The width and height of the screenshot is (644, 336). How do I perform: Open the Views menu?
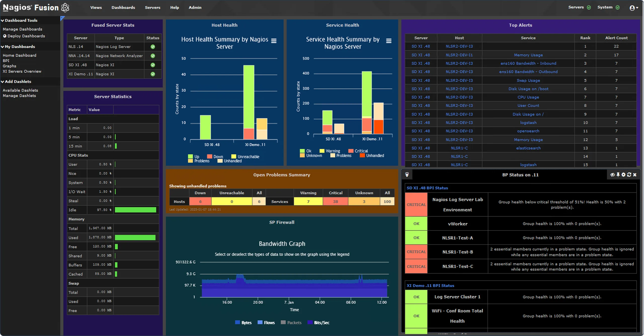coord(96,8)
